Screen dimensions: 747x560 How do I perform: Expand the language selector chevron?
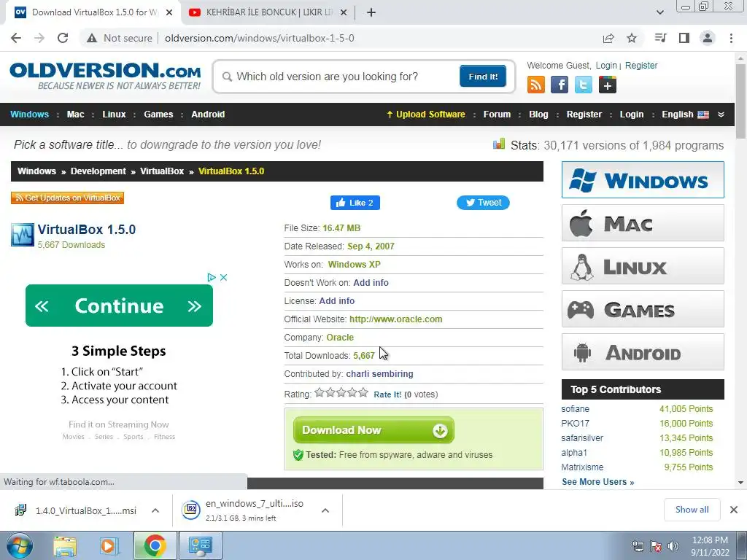click(x=721, y=114)
